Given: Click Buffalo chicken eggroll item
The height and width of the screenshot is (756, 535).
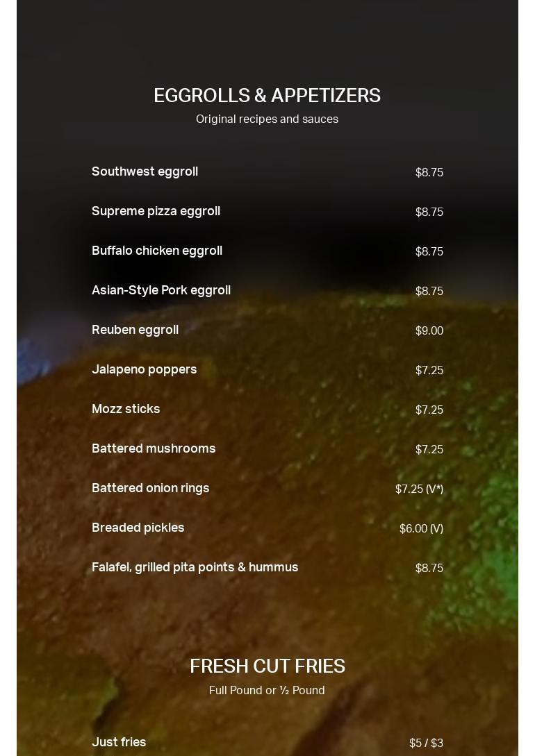Looking at the screenshot, I should [x=157, y=251].
